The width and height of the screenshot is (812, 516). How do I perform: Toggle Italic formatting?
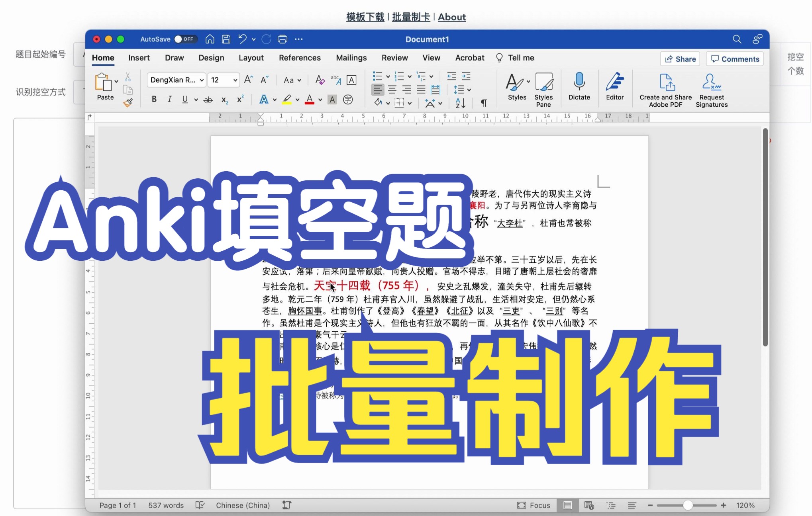(169, 100)
